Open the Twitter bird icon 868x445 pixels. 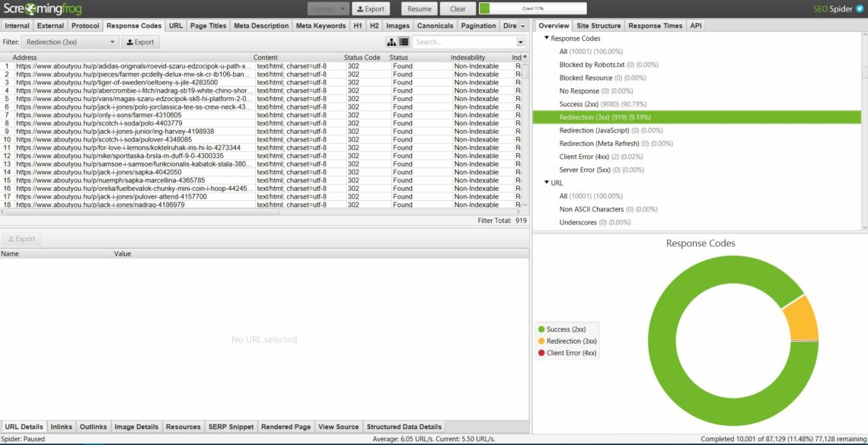860,9
